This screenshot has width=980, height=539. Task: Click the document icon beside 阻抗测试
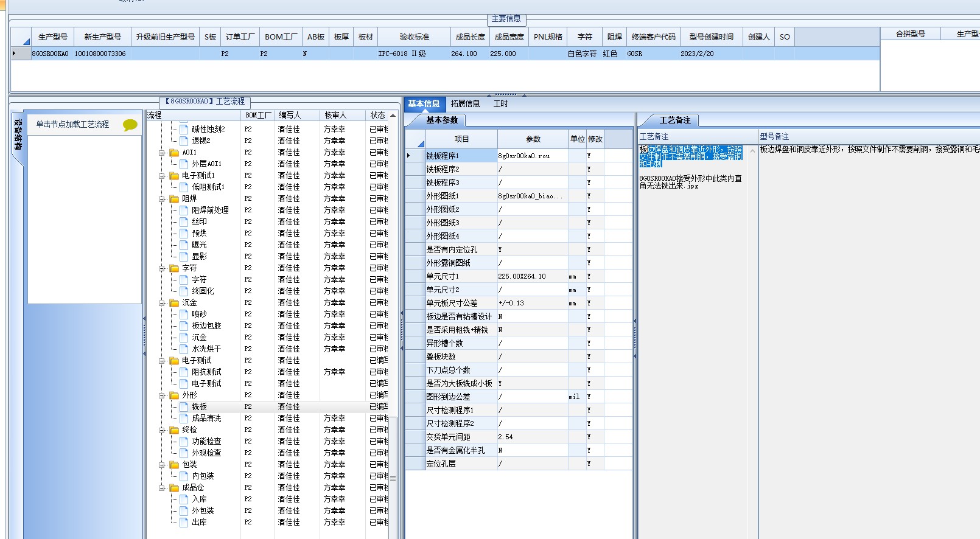184,372
